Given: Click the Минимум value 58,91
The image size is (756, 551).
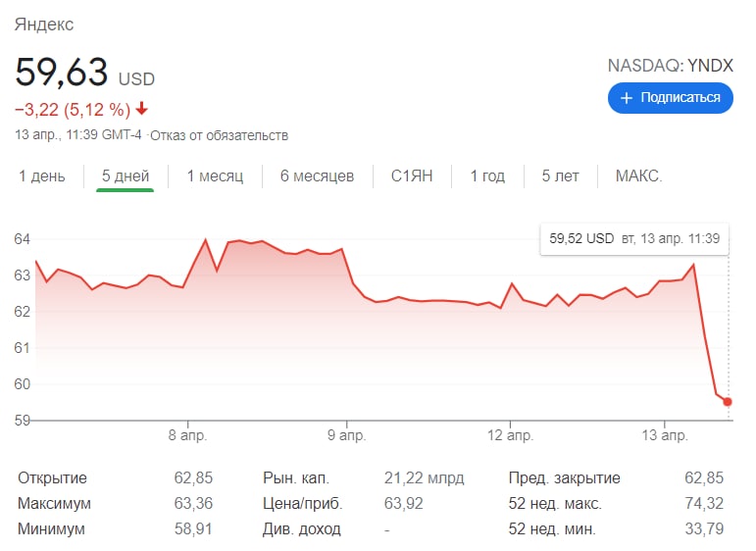Looking at the screenshot, I should point(193,528).
